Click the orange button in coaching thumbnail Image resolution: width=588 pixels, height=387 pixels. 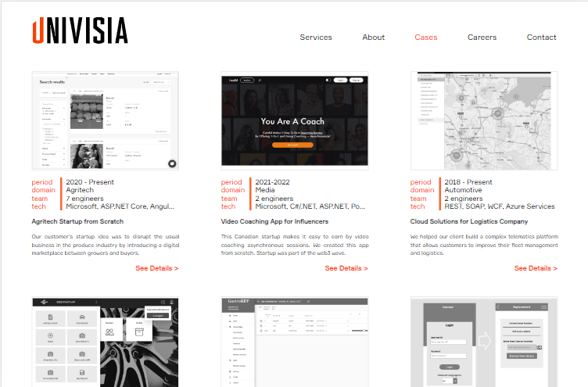[293, 145]
